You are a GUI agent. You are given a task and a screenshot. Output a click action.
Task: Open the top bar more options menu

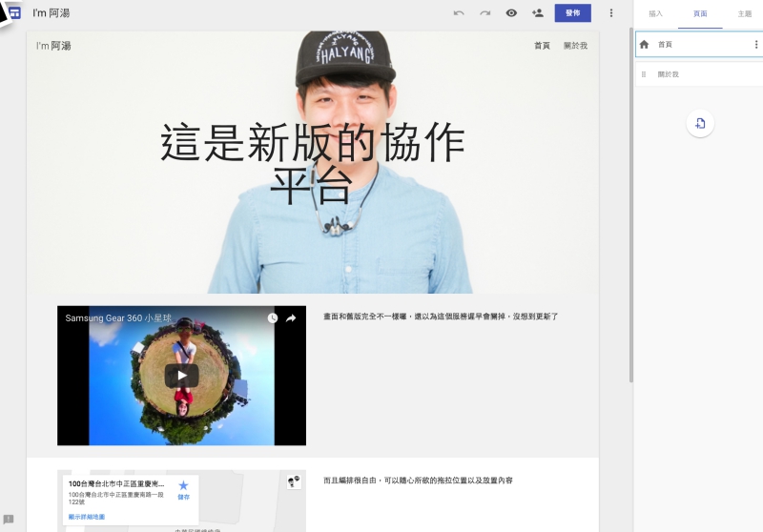pos(611,13)
